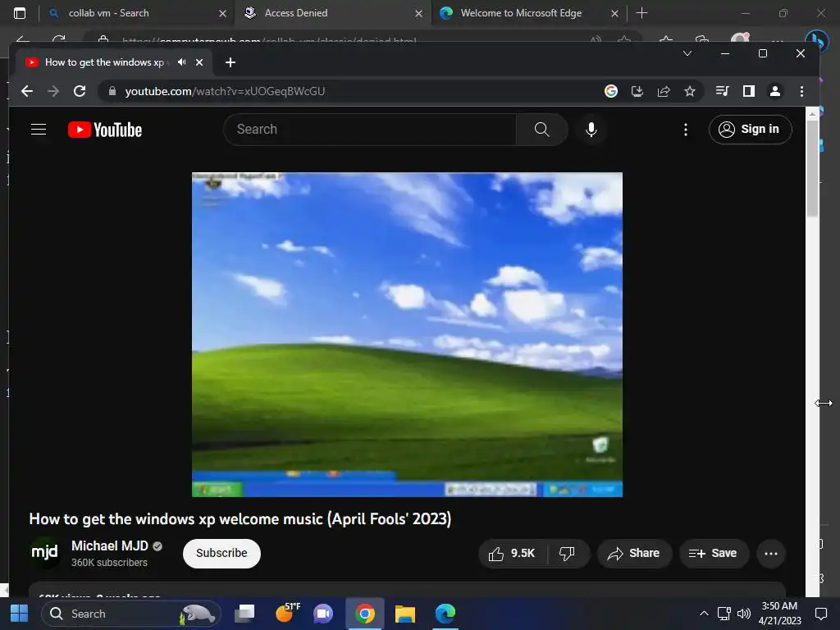Toggle Chrome side panel
Viewport: 840px width, 630px height.
click(x=749, y=91)
